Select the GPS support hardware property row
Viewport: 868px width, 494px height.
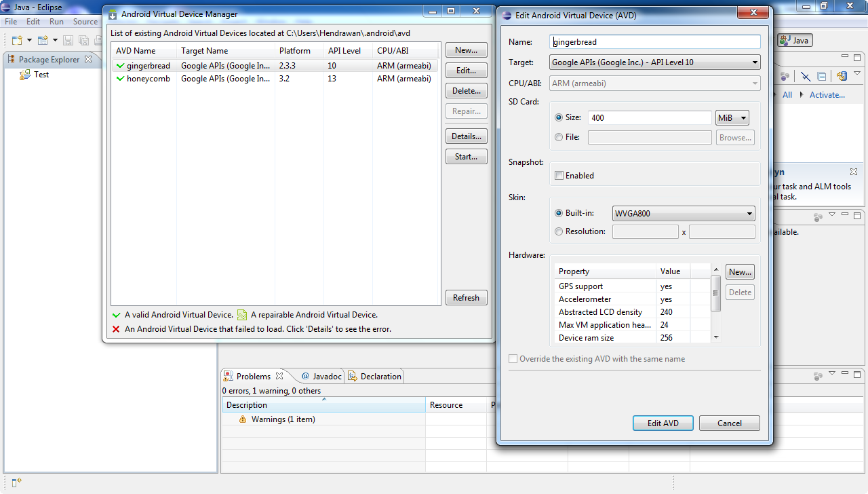click(x=632, y=286)
